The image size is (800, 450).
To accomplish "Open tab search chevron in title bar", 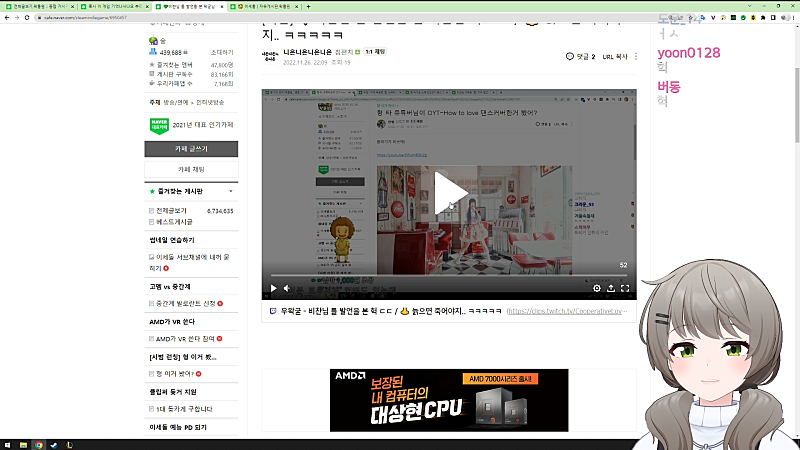I will click(x=749, y=6).
